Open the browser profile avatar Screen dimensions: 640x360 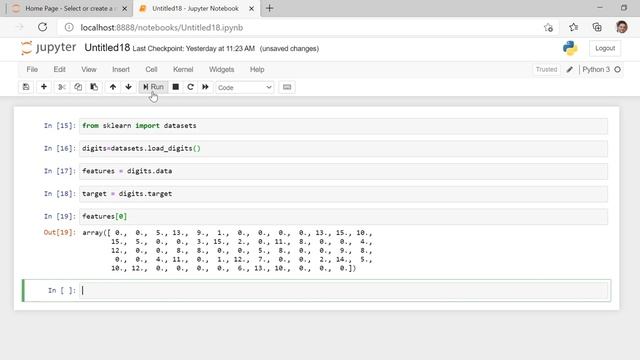point(622,27)
